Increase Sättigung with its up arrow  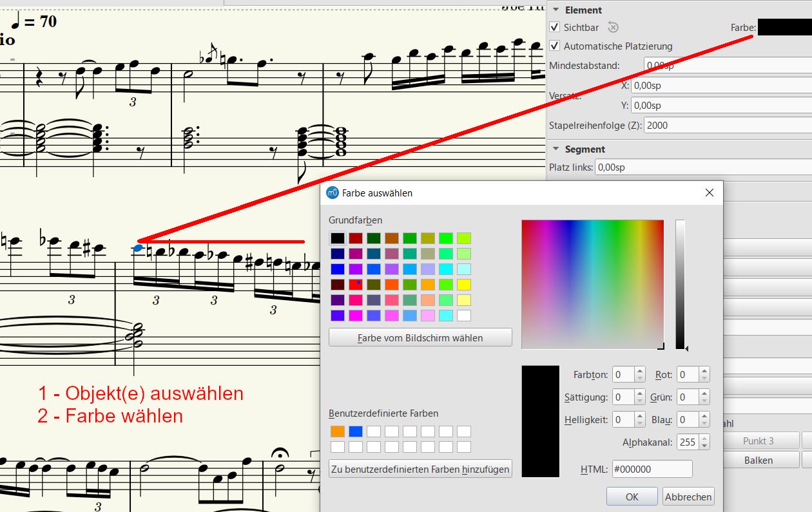pos(639,393)
